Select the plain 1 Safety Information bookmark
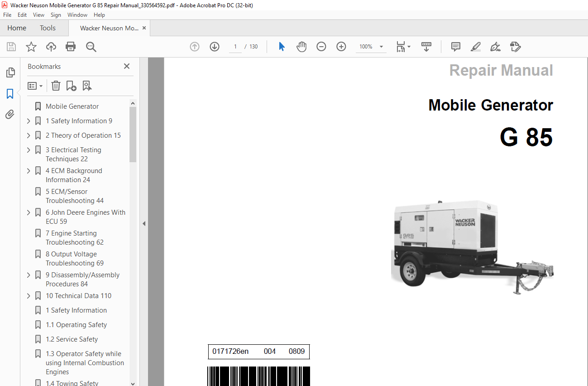The width and height of the screenshot is (588, 386). click(76, 310)
